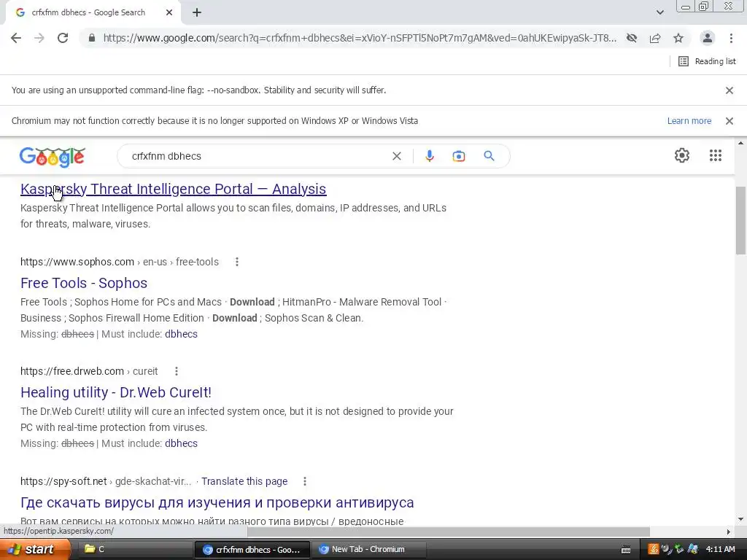Click the scrollbar up arrow
The image size is (747, 560).
point(741,143)
